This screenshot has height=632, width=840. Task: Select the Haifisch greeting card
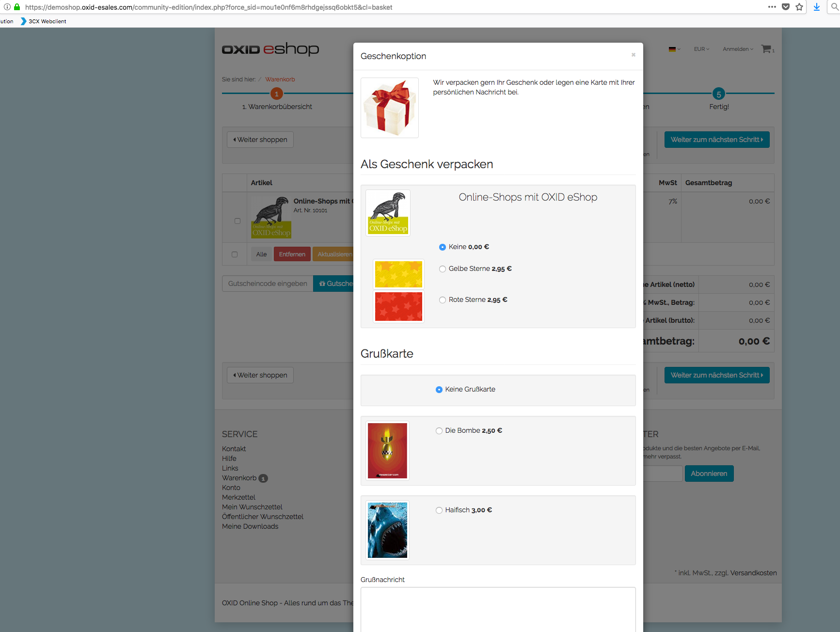(439, 510)
